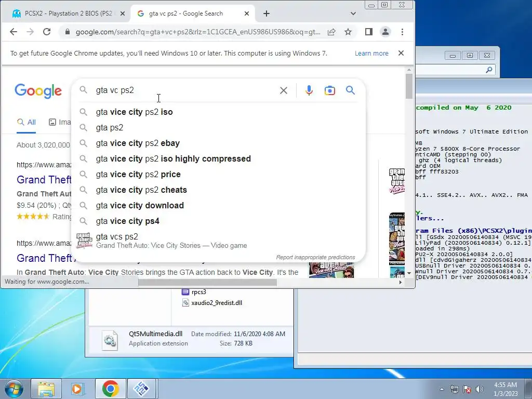
Task: Choose suggestion gta vice city ps2 cheats
Action: tap(218, 190)
